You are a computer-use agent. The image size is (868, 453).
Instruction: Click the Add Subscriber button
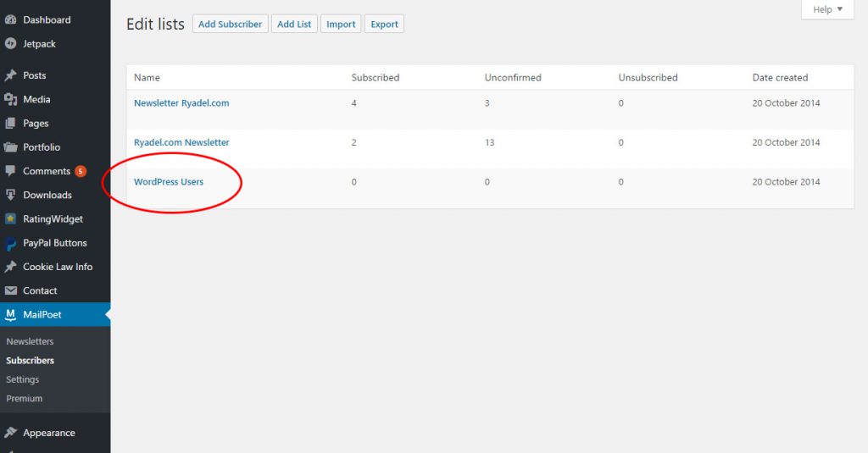click(x=231, y=24)
